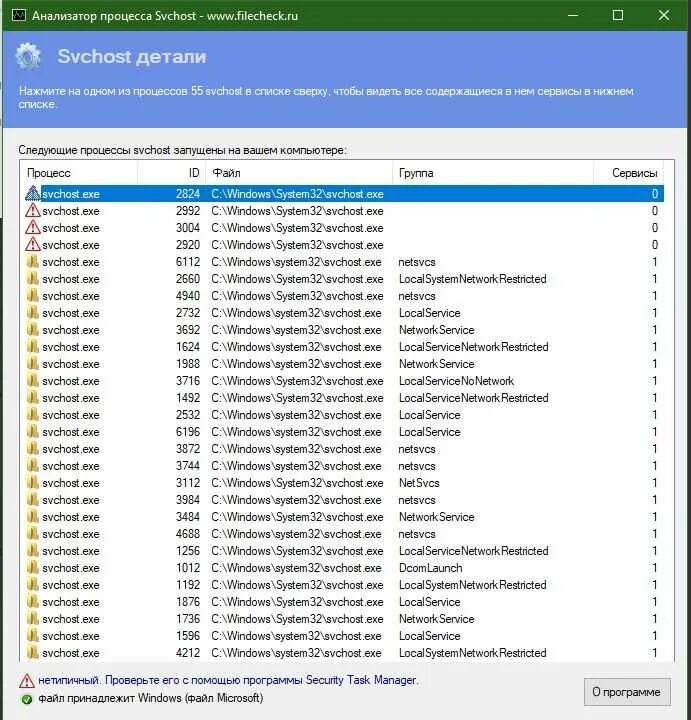Select the highlighted svchost.exe row 2824

click(x=300, y=194)
